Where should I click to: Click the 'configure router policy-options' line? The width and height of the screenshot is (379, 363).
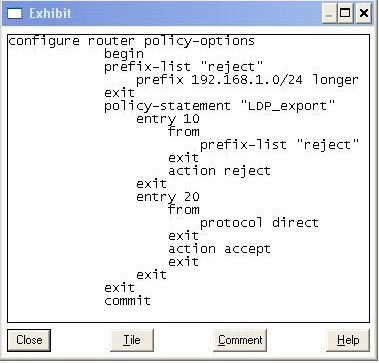(x=131, y=42)
